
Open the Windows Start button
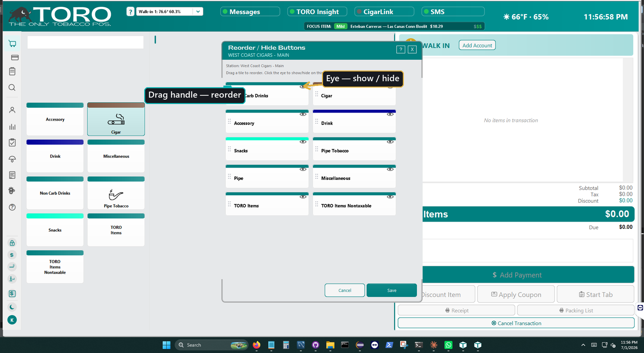pos(166,345)
